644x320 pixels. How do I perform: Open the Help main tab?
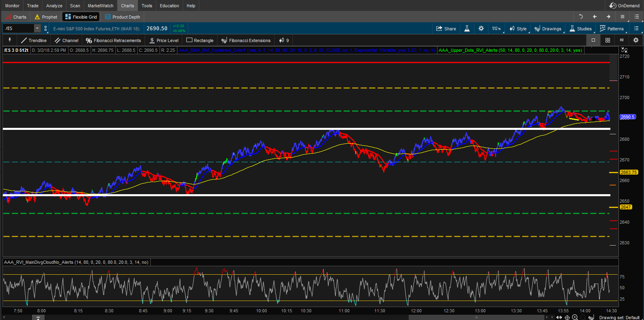point(191,6)
